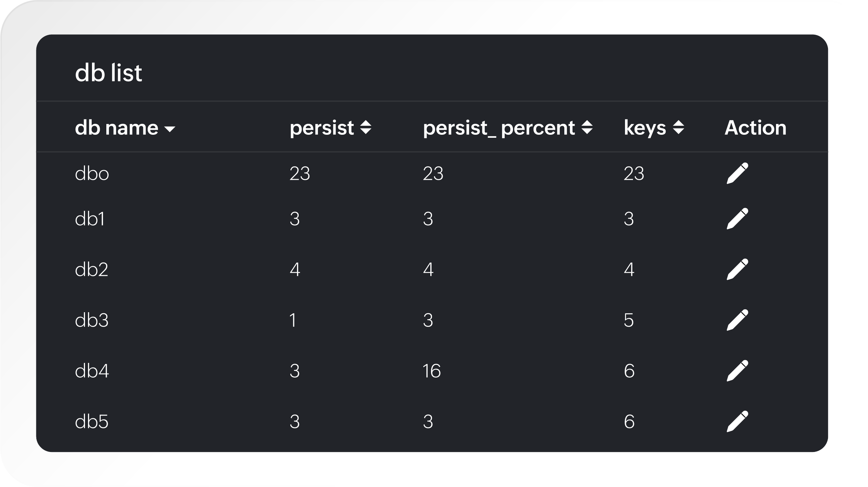Open the edit action for db2
868x487 pixels.
tap(737, 270)
